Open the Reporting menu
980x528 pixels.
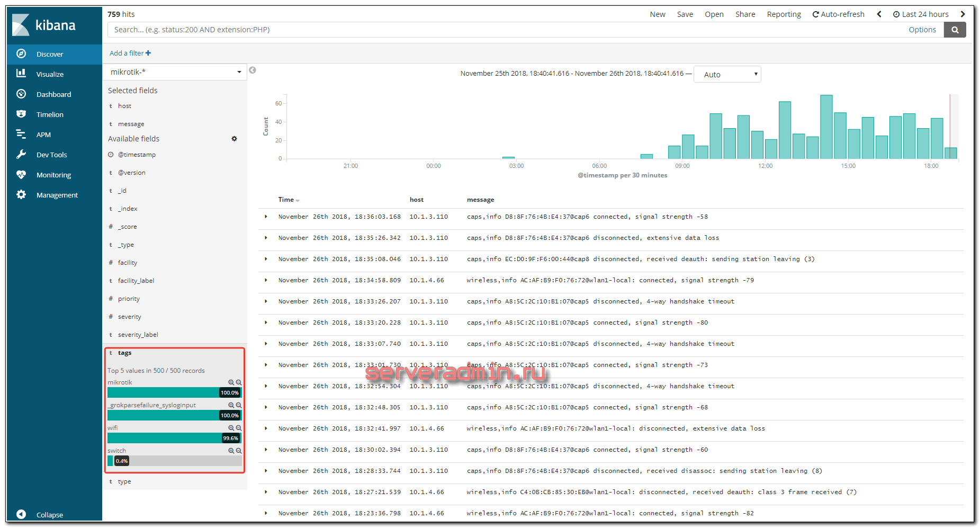pos(784,14)
